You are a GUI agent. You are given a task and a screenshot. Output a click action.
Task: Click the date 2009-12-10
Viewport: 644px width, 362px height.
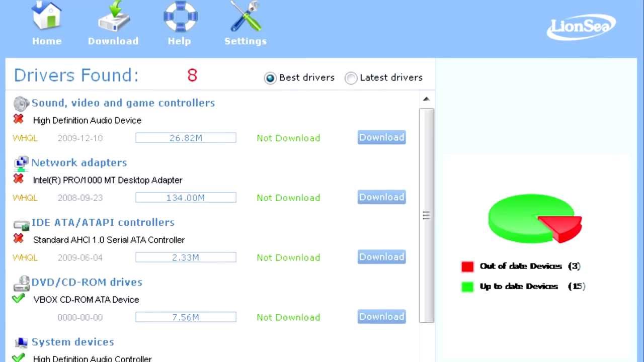coord(80,138)
